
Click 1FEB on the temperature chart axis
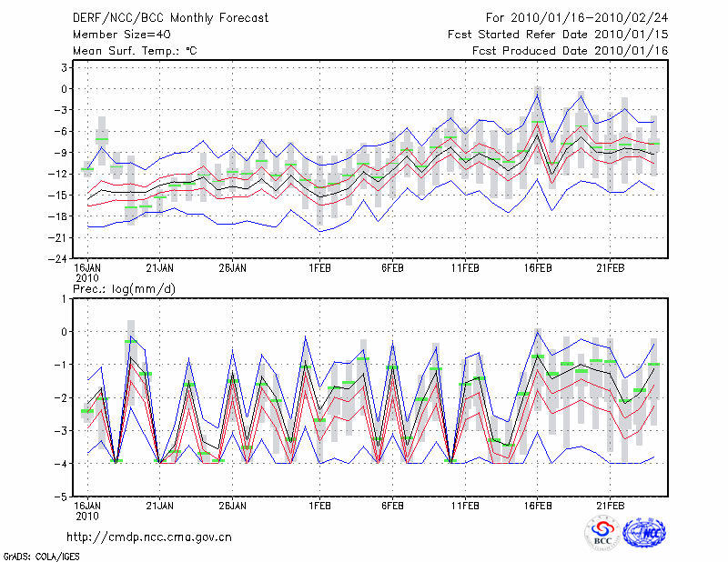coord(318,268)
